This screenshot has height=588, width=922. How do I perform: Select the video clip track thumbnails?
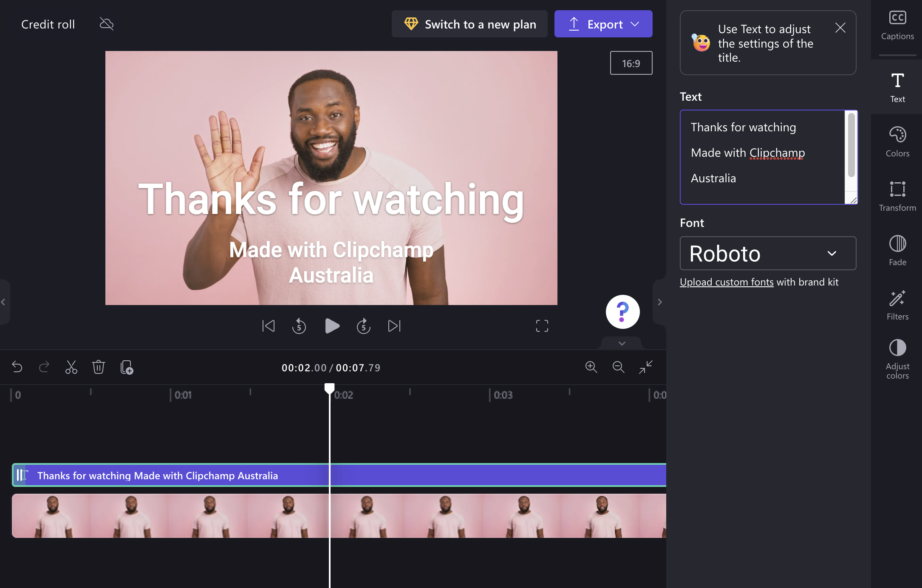[339, 516]
